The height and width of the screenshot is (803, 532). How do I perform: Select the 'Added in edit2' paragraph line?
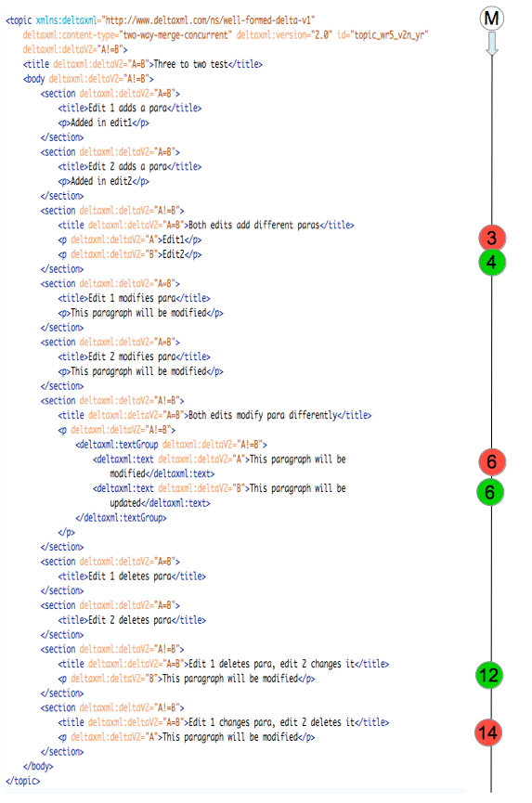pyautogui.click(x=103, y=181)
